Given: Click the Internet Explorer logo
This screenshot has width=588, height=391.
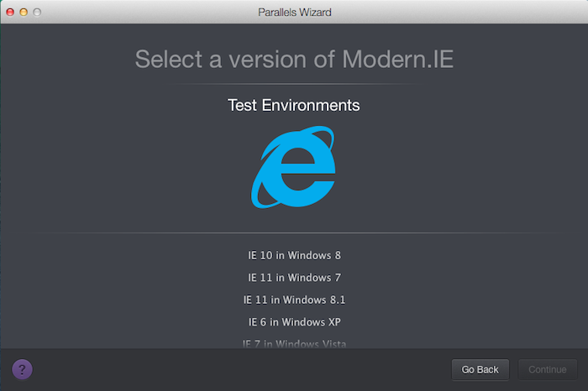Looking at the screenshot, I should coord(294,167).
